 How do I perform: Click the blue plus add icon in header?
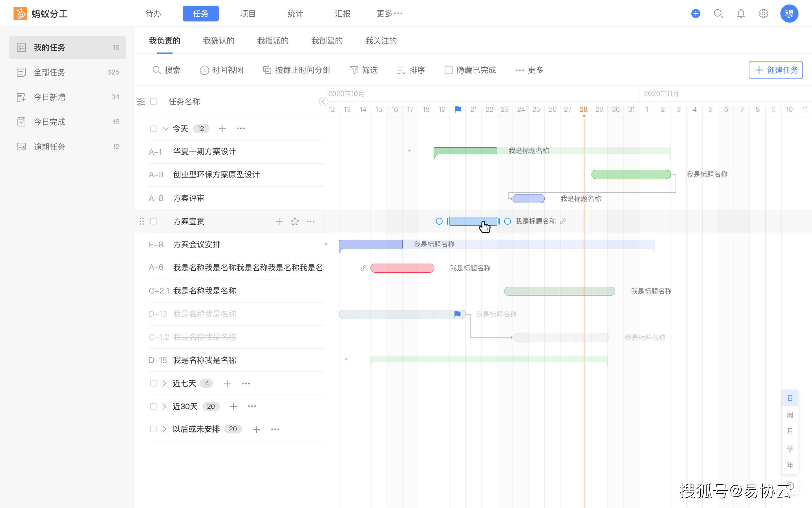pyautogui.click(x=696, y=14)
